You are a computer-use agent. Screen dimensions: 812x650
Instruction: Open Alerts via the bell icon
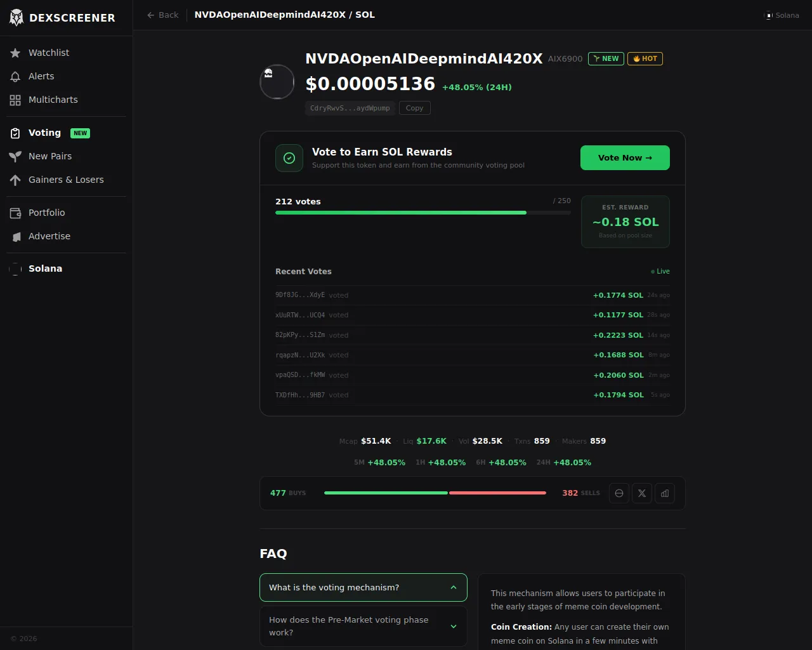pos(15,76)
